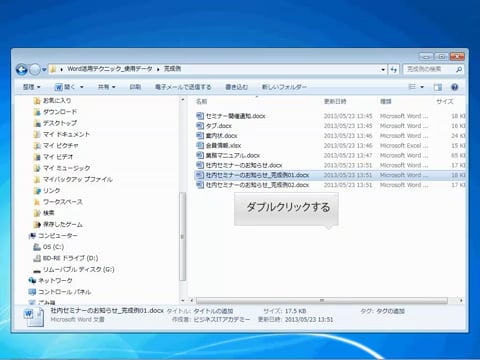Select 保存したゲーム folder icon
480x360 pixels.
click(x=37, y=224)
